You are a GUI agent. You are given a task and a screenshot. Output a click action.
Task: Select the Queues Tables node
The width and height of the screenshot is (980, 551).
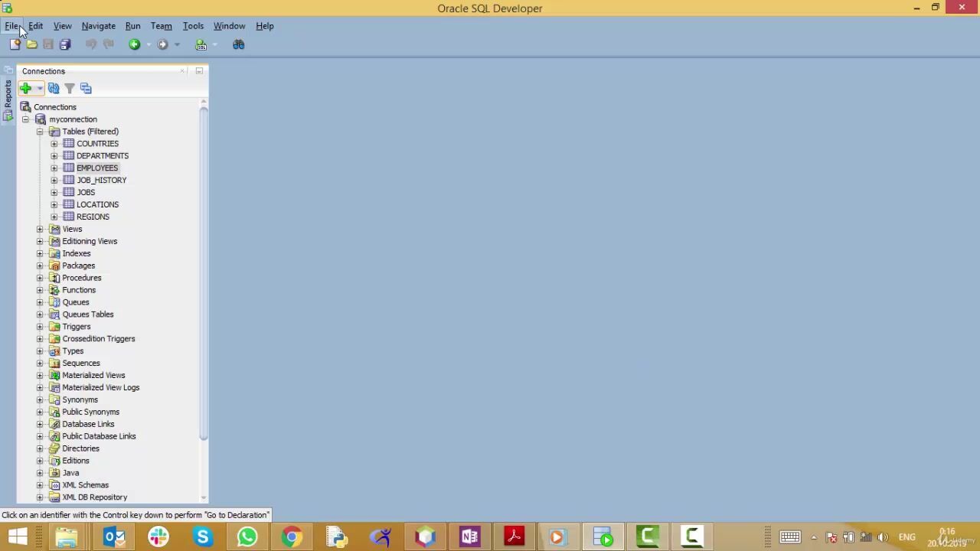tap(88, 315)
